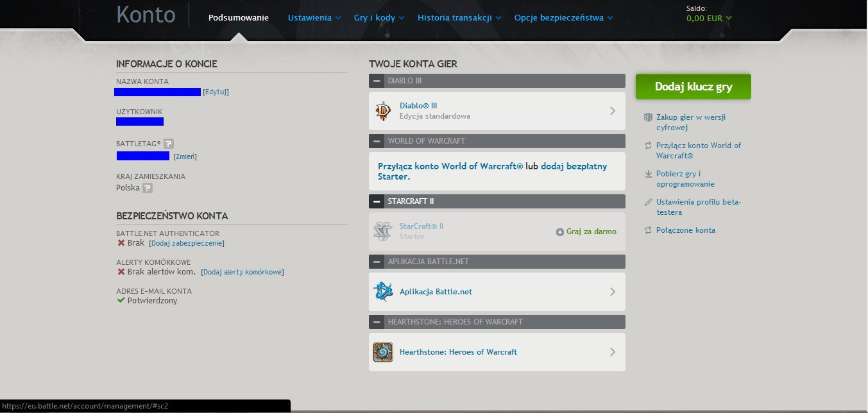Open the Gry i kody dropdown menu
This screenshot has width=868, height=413.
[379, 18]
